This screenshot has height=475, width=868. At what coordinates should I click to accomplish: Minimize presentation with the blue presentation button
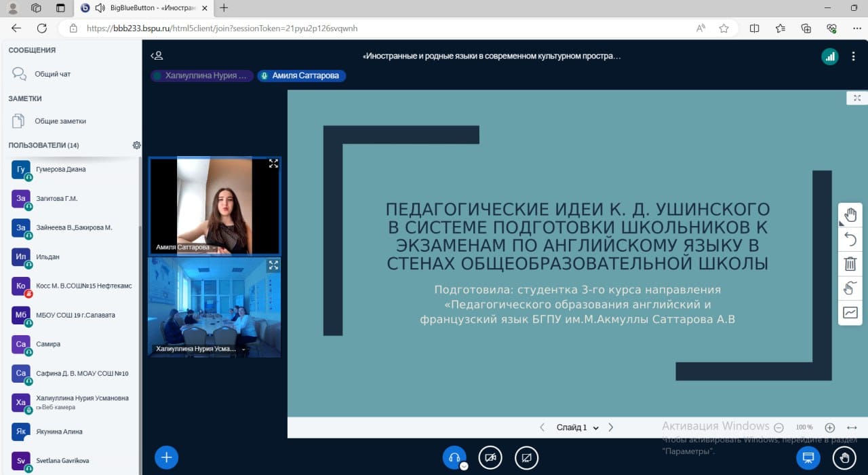(x=808, y=458)
